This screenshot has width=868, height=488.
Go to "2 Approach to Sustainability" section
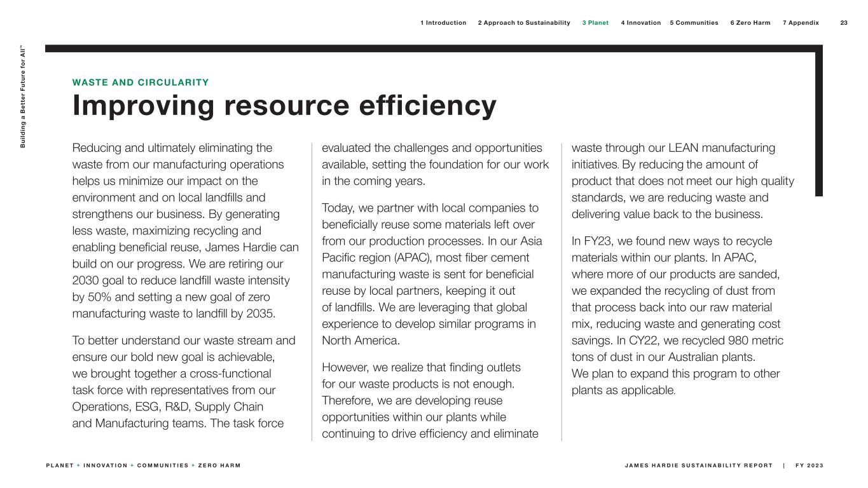coord(524,23)
